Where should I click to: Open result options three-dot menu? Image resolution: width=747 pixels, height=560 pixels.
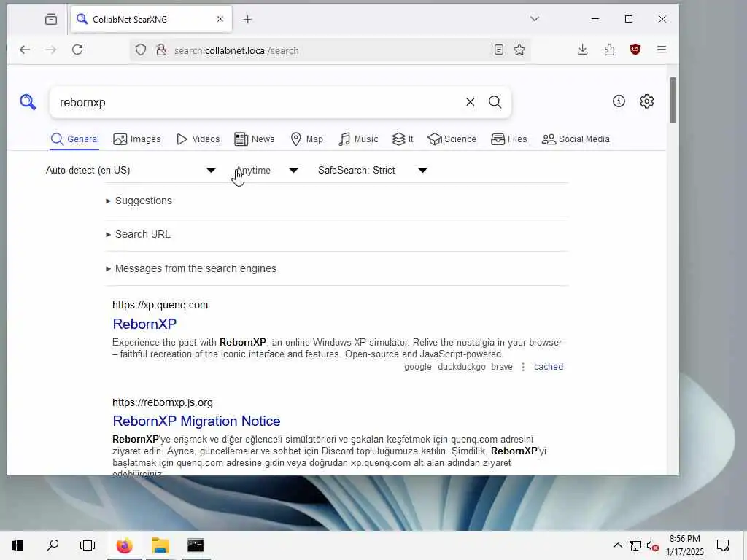coord(523,367)
